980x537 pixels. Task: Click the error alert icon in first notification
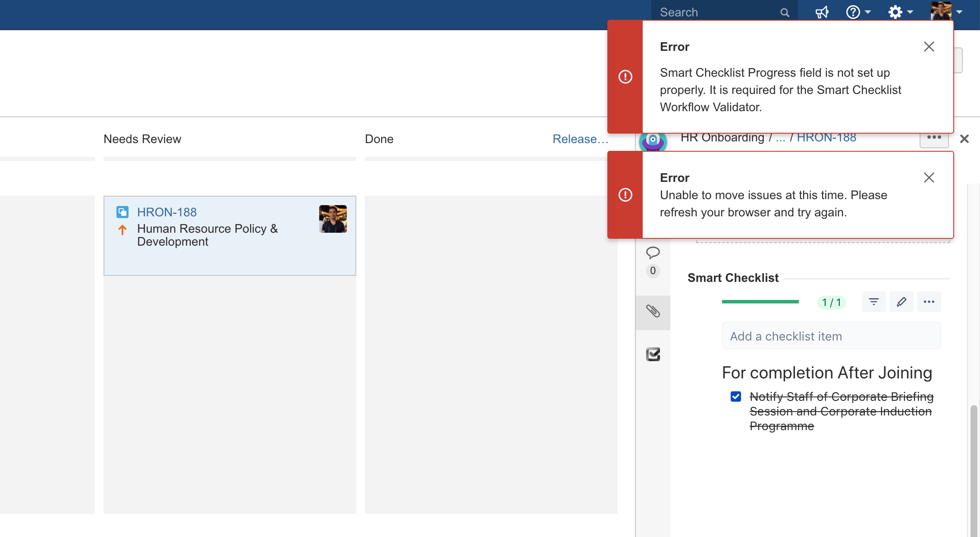625,77
